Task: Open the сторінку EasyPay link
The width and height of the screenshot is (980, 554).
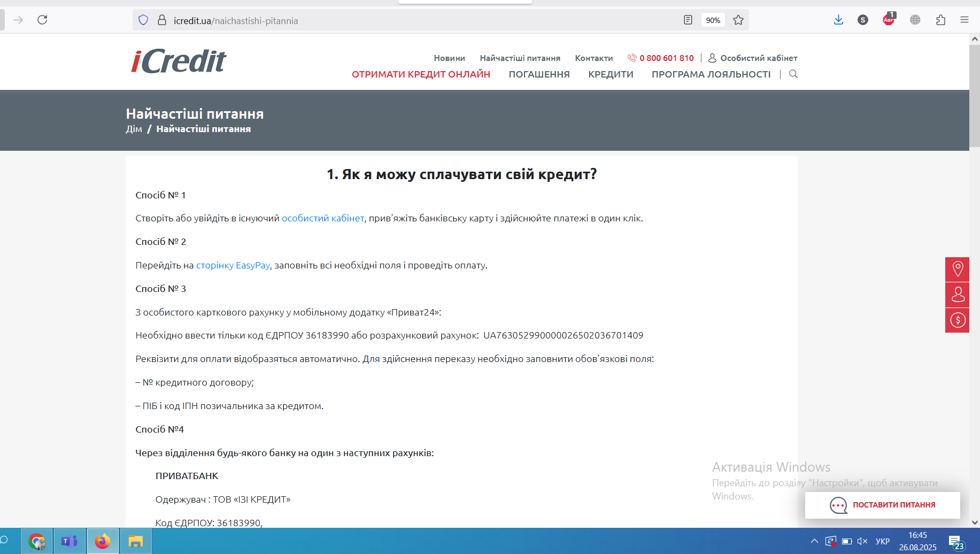Action: pos(233,265)
